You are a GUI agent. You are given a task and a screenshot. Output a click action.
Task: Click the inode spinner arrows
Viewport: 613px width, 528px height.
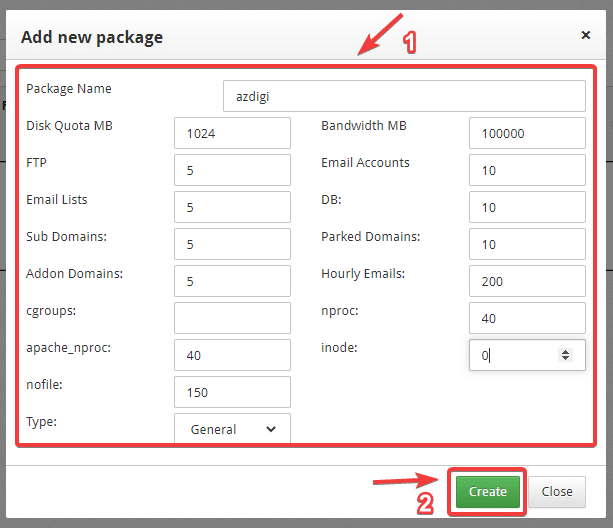[x=565, y=355]
